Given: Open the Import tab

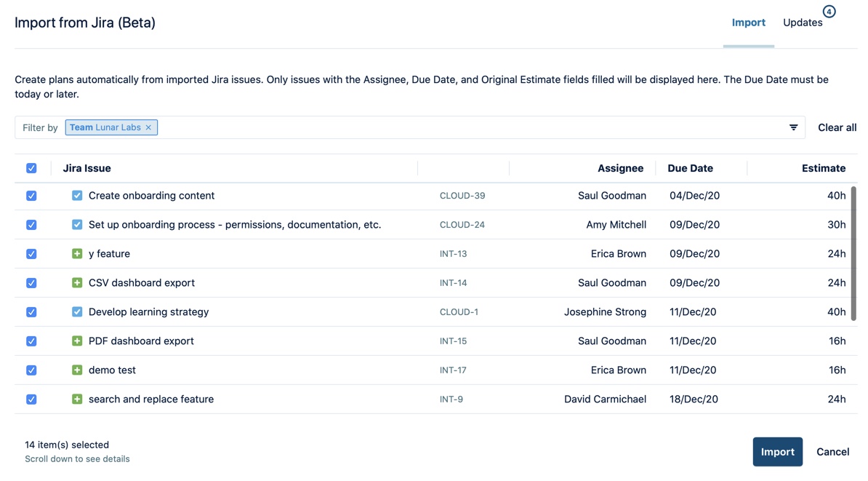Looking at the screenshot, I should tap(748, 23).
